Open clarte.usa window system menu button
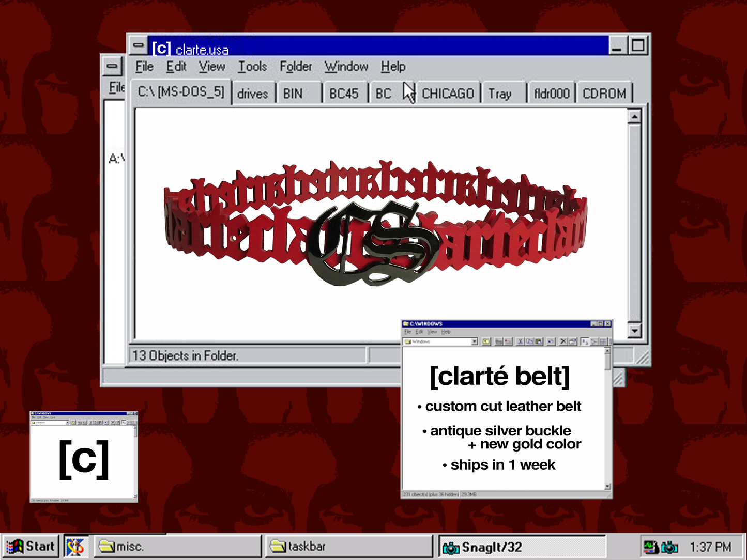This screenshot has height=560, width=747. pos(138,45)
